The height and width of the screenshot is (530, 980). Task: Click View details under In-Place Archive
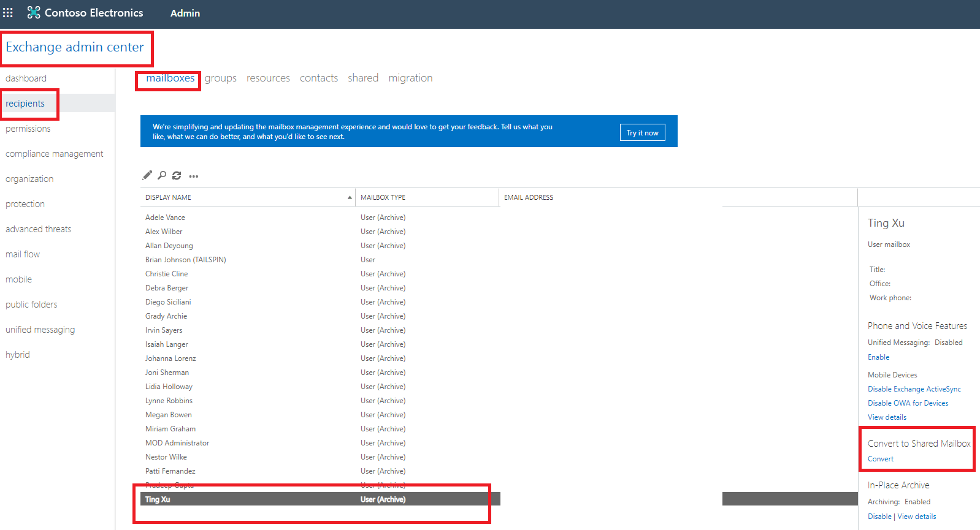(x=917, y=517)
